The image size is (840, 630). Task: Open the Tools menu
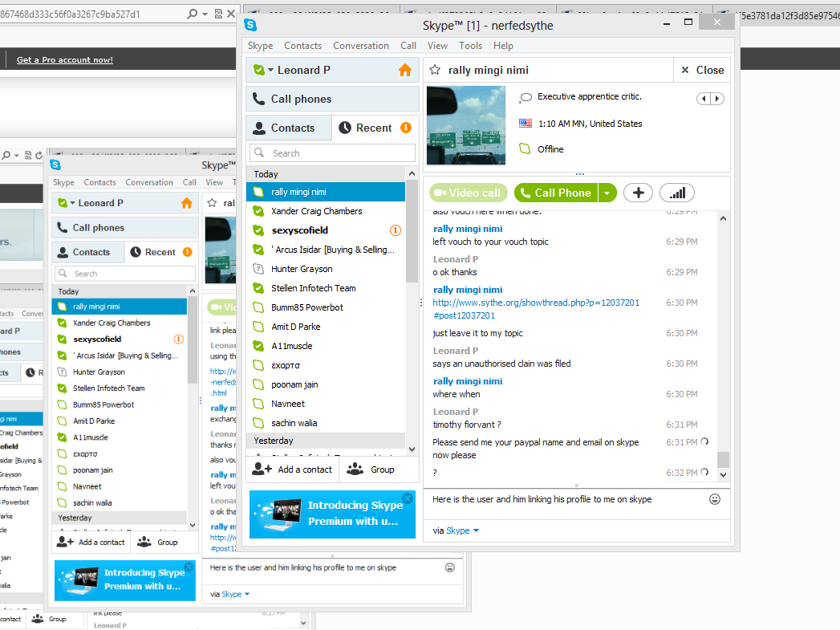(470, 46)
